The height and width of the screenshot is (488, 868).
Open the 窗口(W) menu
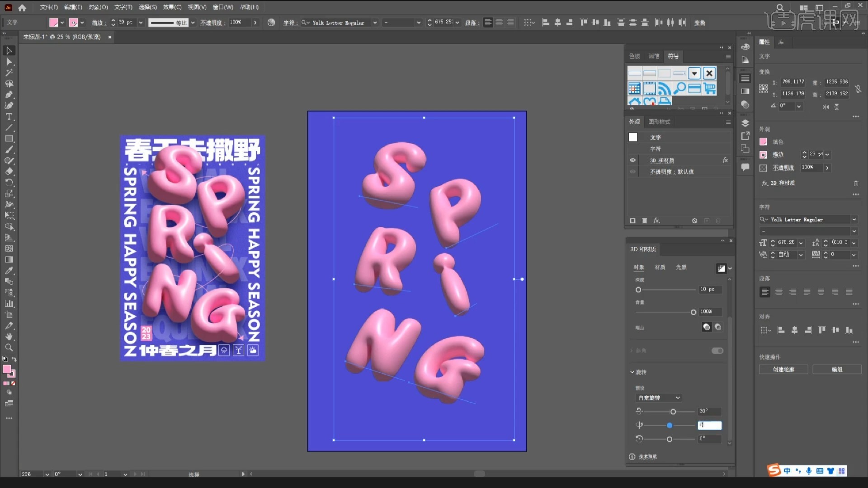coord(223,7)
